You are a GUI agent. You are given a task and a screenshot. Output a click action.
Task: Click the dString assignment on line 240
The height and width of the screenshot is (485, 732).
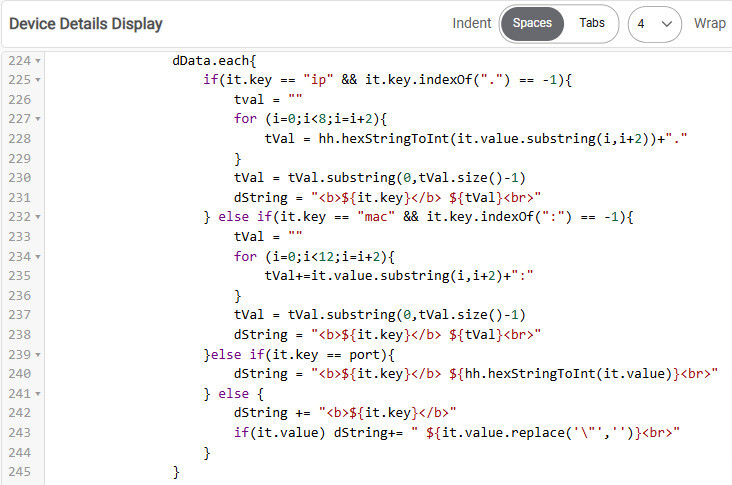(x=262, y=374)
